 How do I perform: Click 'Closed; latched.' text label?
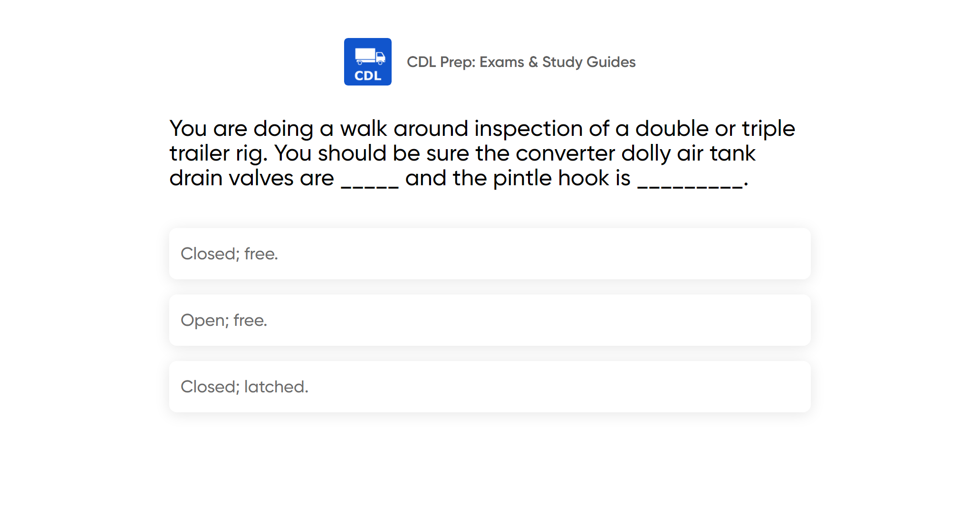(244, 387)
